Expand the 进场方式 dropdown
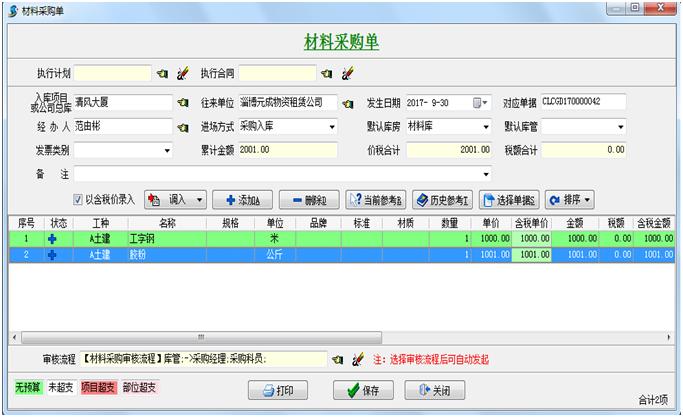This screenshot has height=417, width=683. point(332,127)
